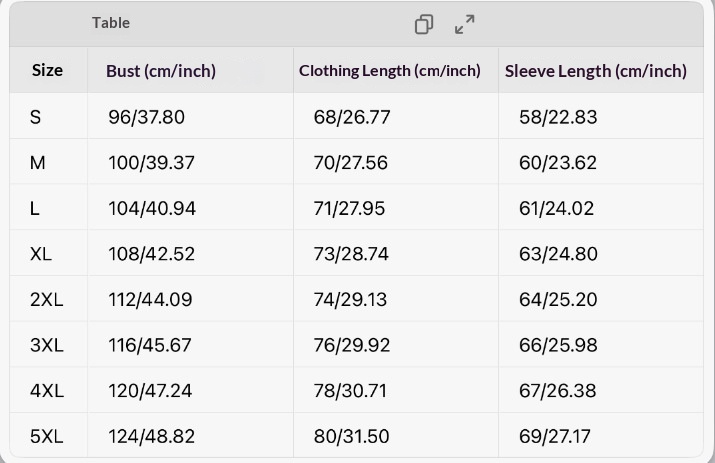Click the Clothing Length column header
This screenshot has width=715, height=463.
[x=390, y=71]
